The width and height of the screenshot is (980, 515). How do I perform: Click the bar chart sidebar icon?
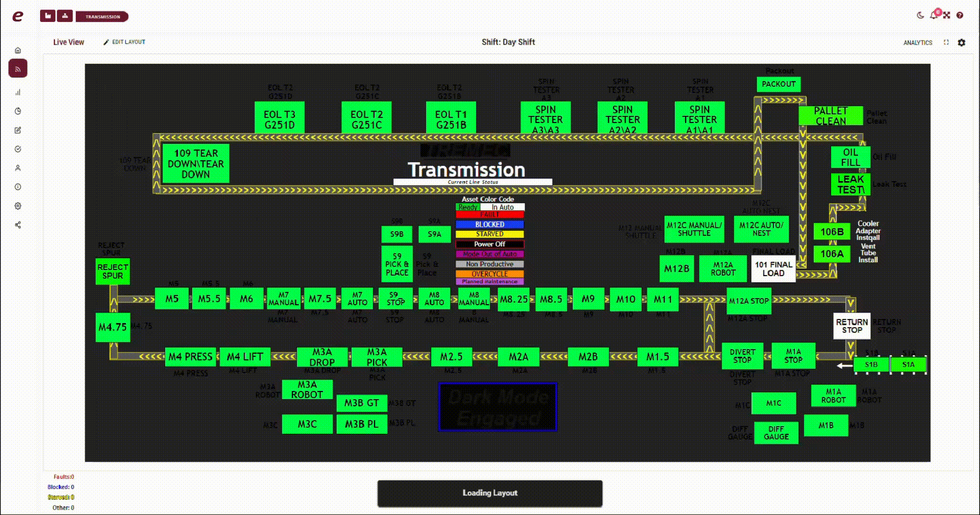click(x=18, y=93)
